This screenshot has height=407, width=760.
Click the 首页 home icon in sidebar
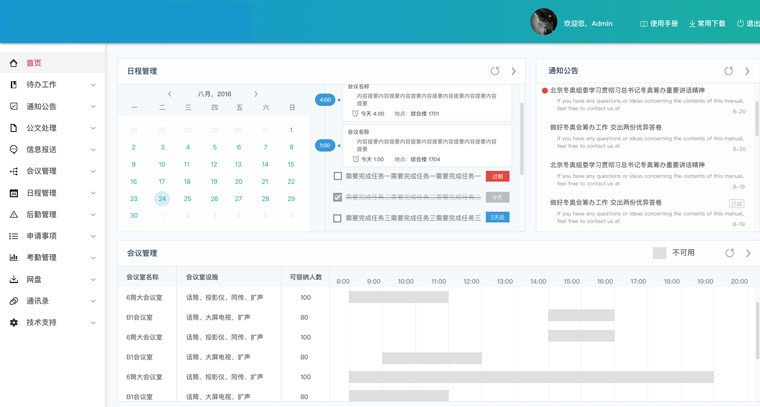[14, 63]
